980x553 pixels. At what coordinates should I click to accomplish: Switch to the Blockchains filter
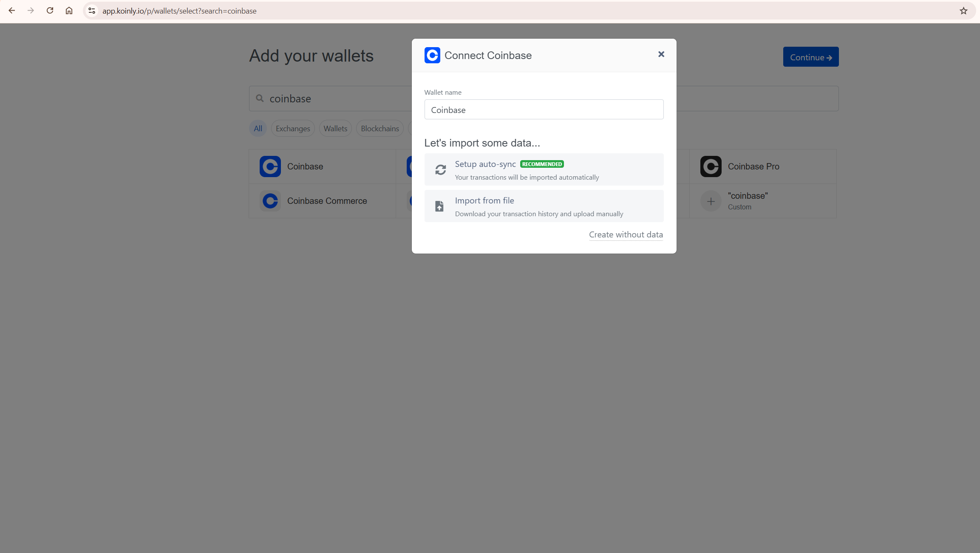click(x=380, y=128)
